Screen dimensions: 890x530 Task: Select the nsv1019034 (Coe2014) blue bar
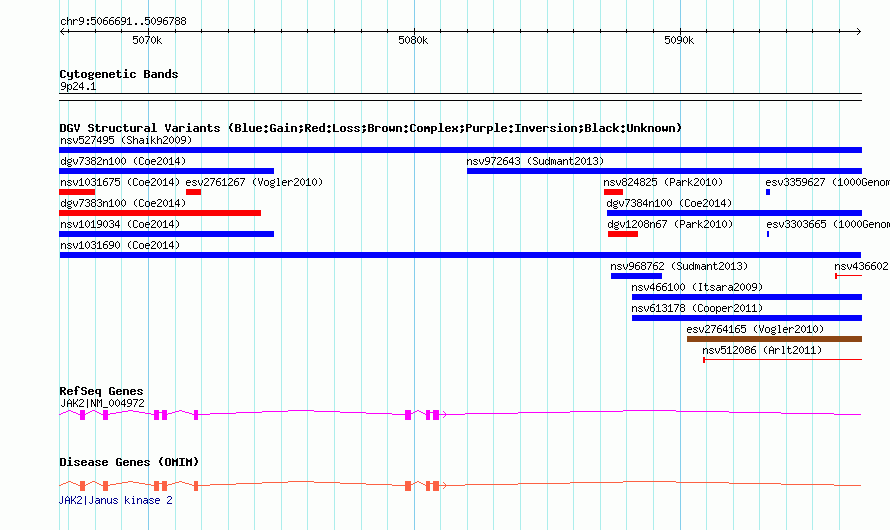(x=166, y=234)
